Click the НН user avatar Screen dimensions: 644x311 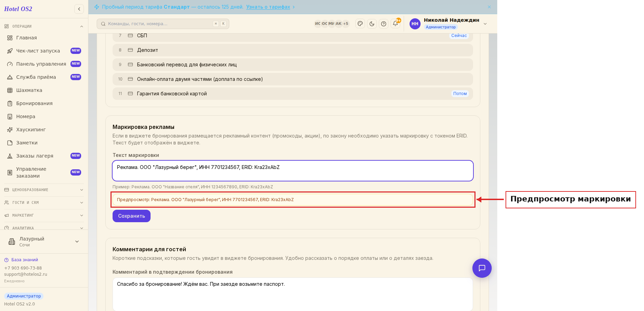point(415,24)
